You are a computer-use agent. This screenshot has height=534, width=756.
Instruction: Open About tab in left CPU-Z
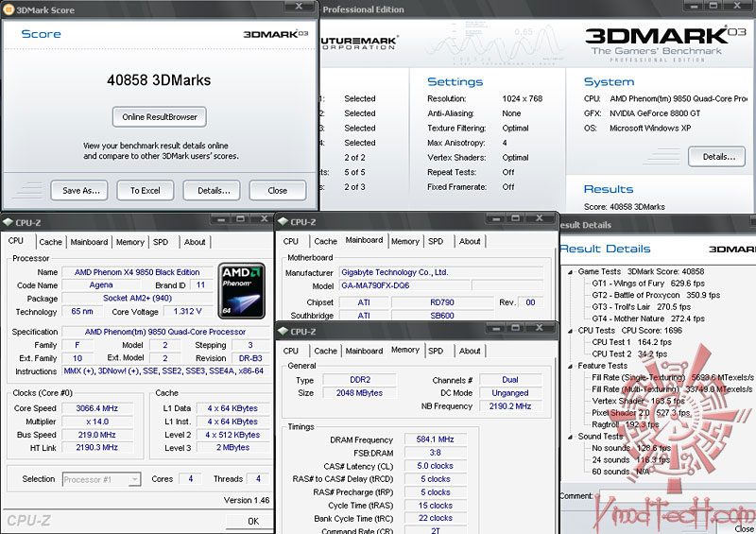[x=195, y=242]
